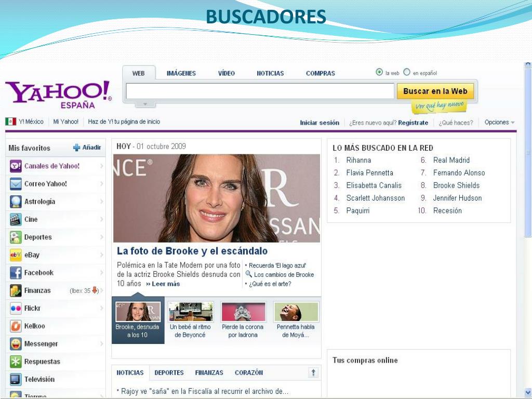
Task: Open the Flickr dots icon
Action: point(16,309)
